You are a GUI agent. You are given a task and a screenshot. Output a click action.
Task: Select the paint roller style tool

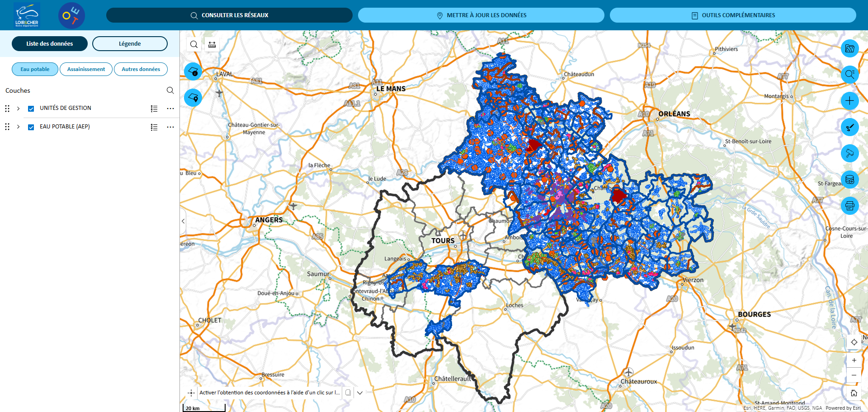(850, 153)
